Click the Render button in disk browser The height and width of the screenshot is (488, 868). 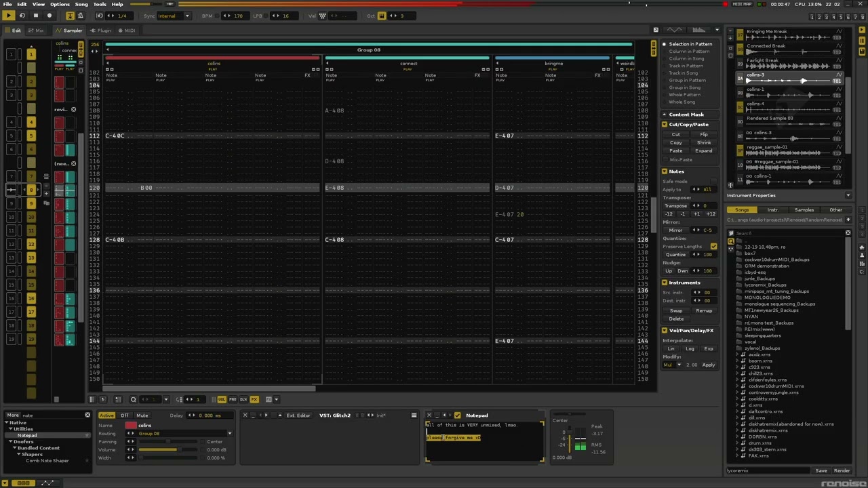(842, 470)
